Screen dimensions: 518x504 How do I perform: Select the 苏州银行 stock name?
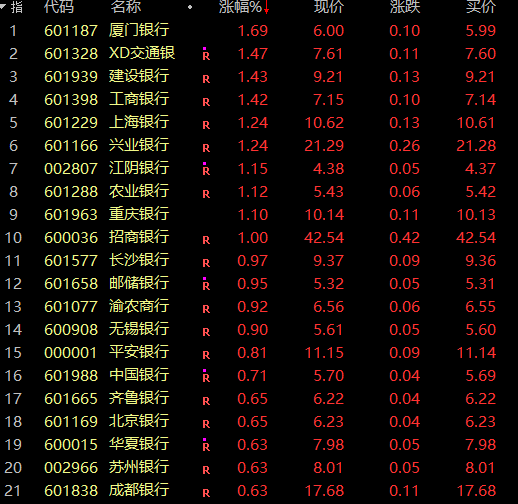139,467
